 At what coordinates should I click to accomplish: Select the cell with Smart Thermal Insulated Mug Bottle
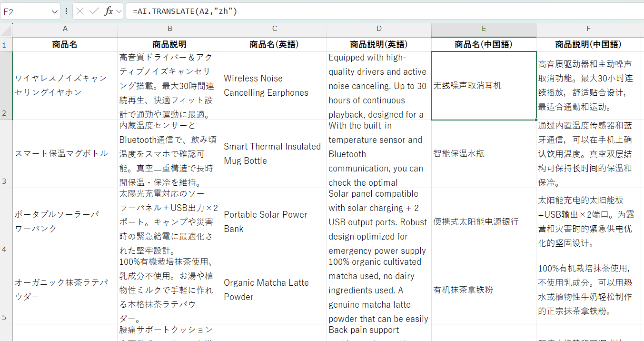coord(274,153)
